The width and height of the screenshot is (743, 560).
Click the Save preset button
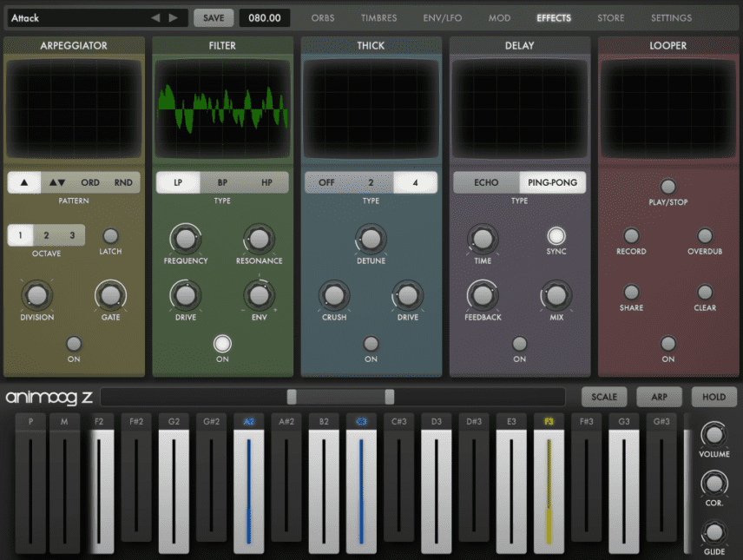tap(214, 18)
